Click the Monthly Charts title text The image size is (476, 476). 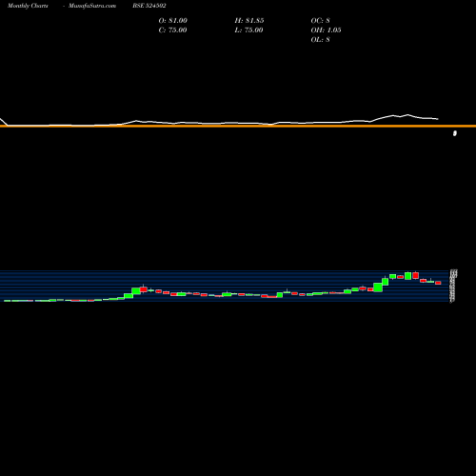point(28,6)
